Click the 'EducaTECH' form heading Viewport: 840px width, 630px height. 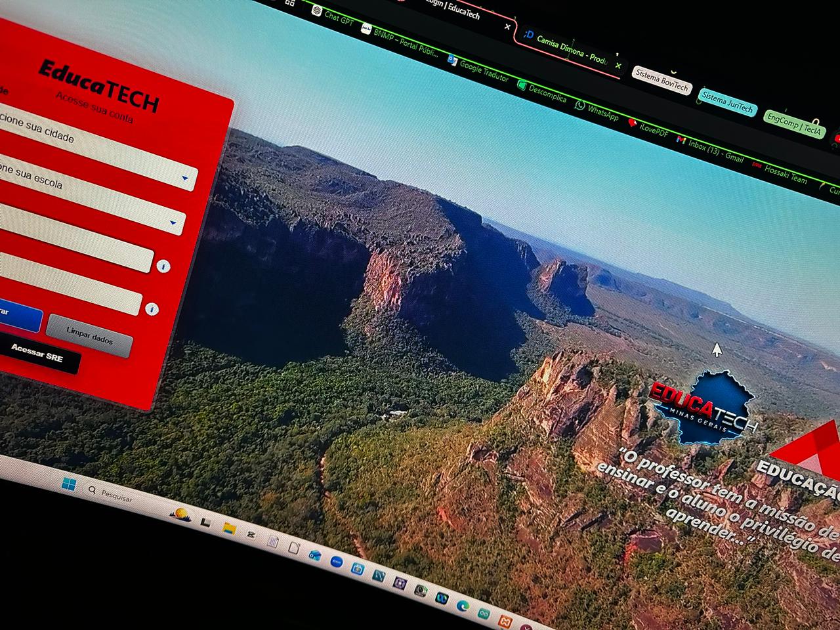click(x=98, y=86)
